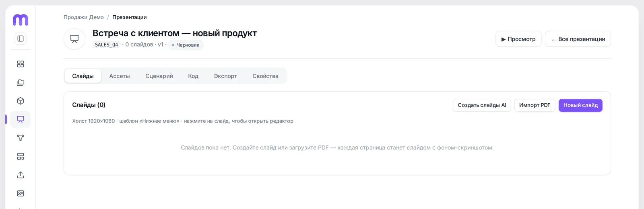Open the Экспорт tab
Viewport: 644px width, 209px height.
[x=225, y=76]
